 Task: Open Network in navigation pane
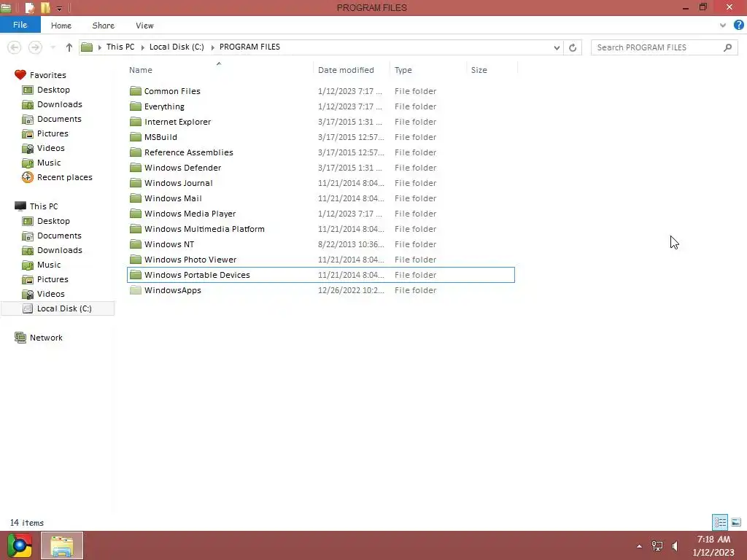46,338
